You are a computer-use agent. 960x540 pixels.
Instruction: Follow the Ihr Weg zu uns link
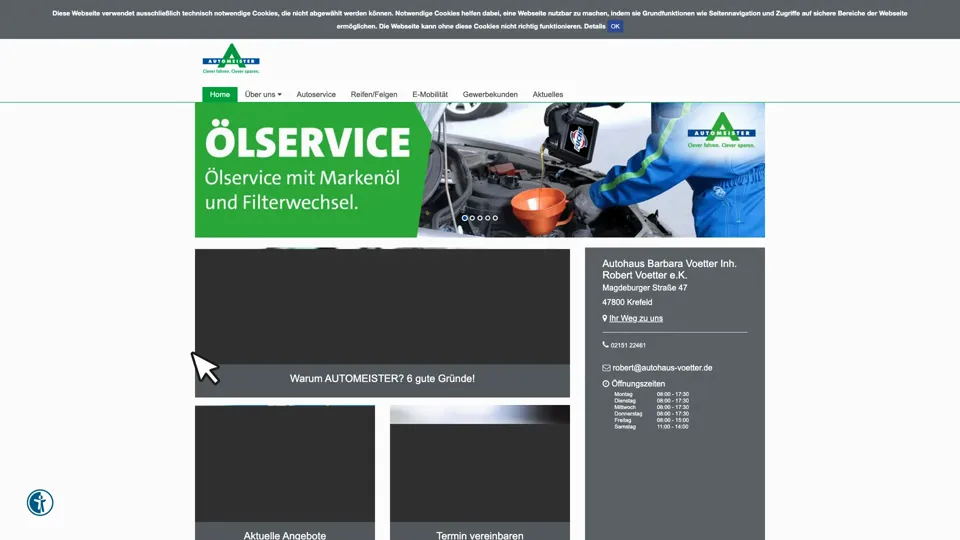(x=636, y=318)
